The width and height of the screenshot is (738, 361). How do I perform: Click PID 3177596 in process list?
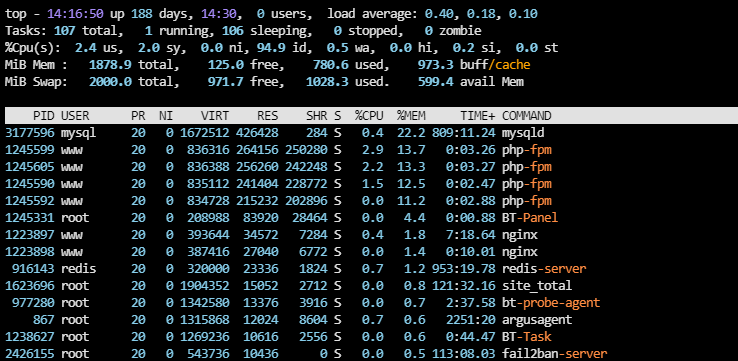click(x=30, y=133)
